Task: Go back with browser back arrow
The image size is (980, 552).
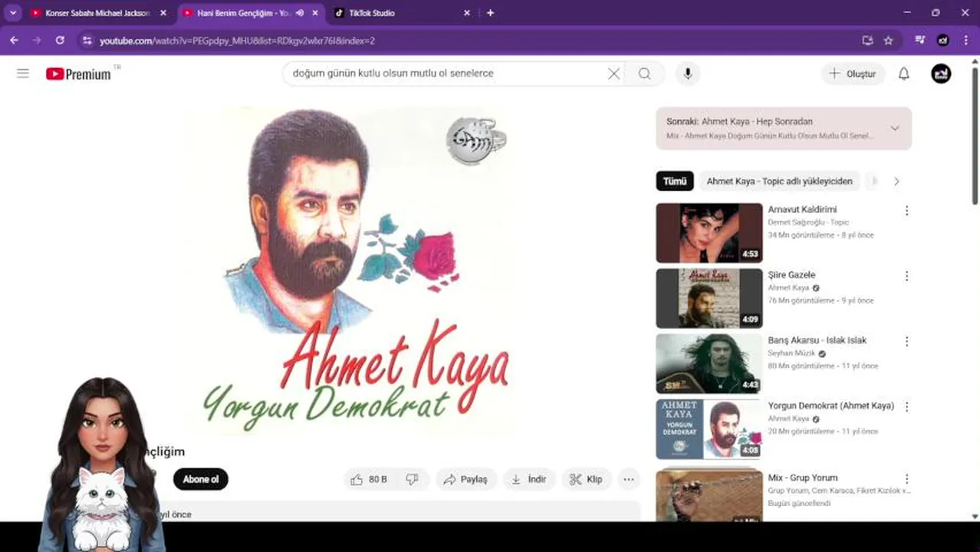Action: 14,40
